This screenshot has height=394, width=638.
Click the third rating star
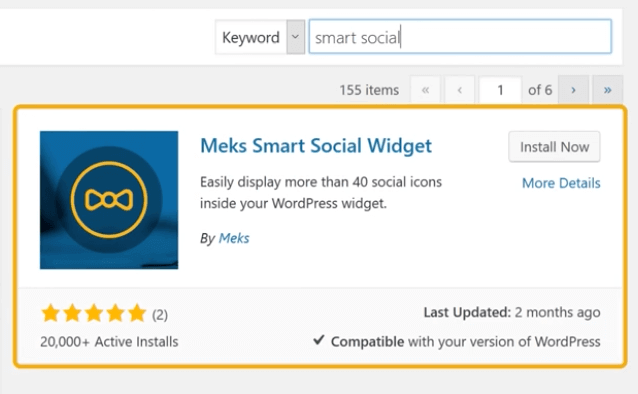(x=94, y=313)
